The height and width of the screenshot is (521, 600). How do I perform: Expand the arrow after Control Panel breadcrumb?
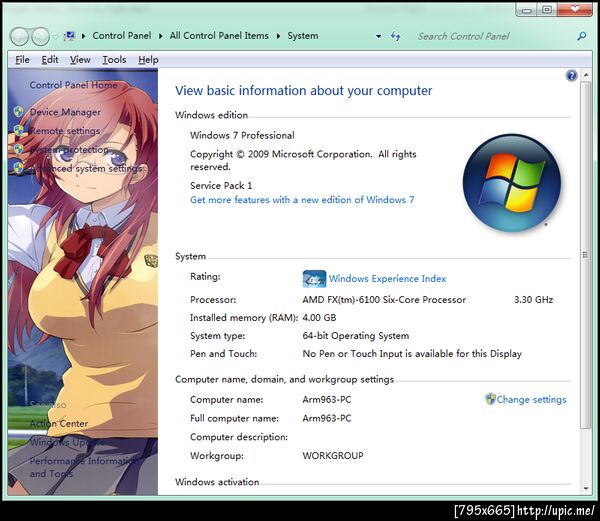[161, 36]
